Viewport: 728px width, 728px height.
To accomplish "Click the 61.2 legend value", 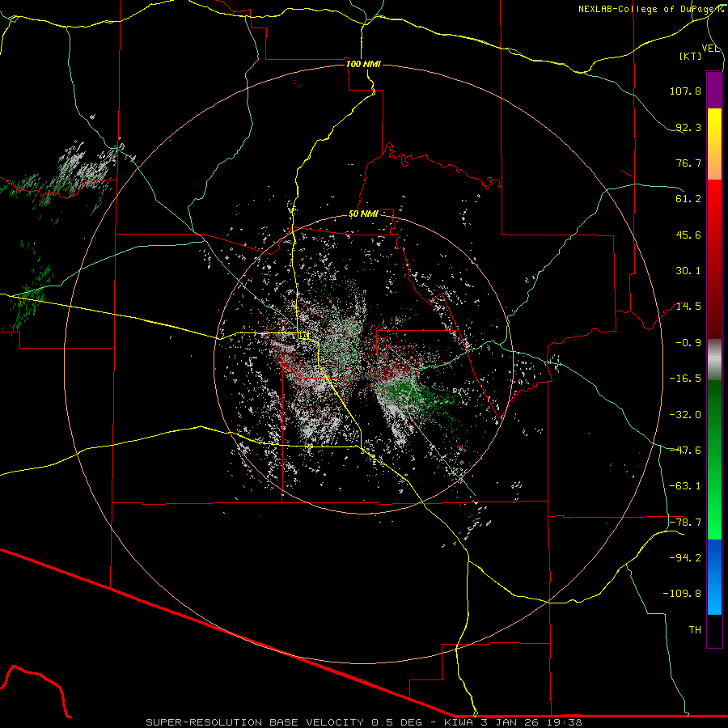I will [x=688, y=199].
